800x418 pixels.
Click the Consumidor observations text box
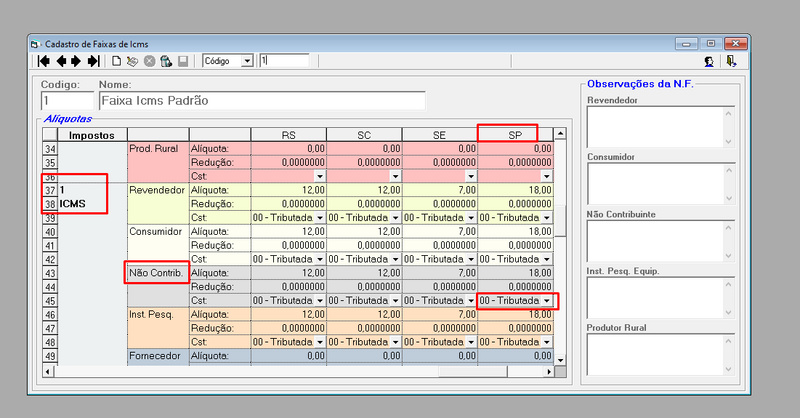(661, 184)
